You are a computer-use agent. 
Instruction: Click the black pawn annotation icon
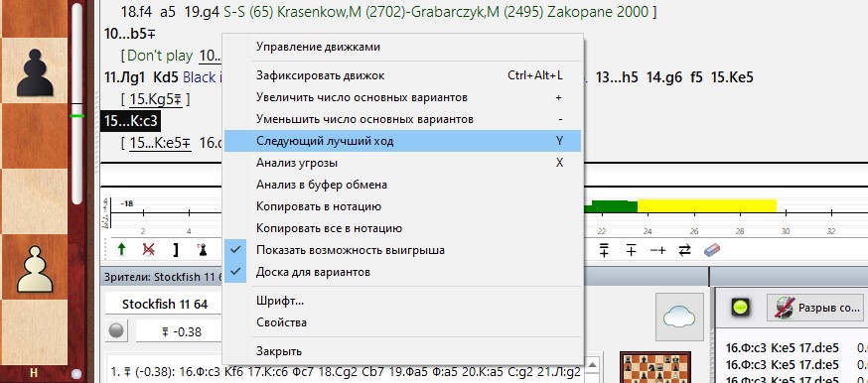pyautogui.click(x=204, y=250)
